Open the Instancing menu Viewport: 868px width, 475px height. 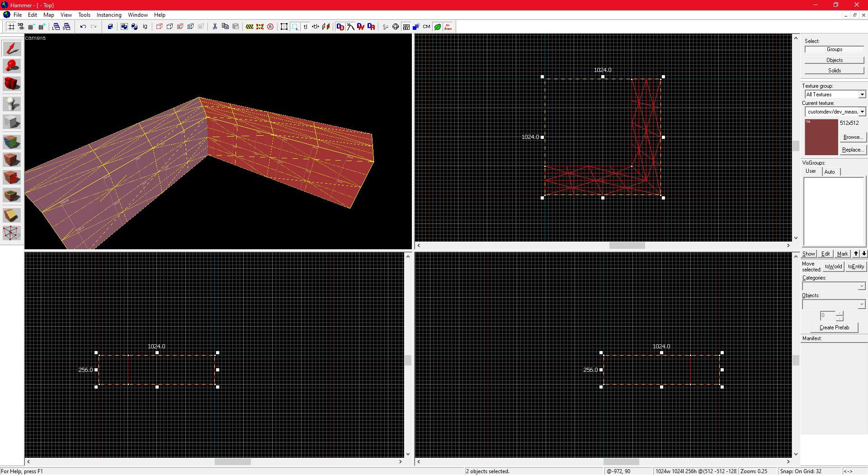[108, 15]
